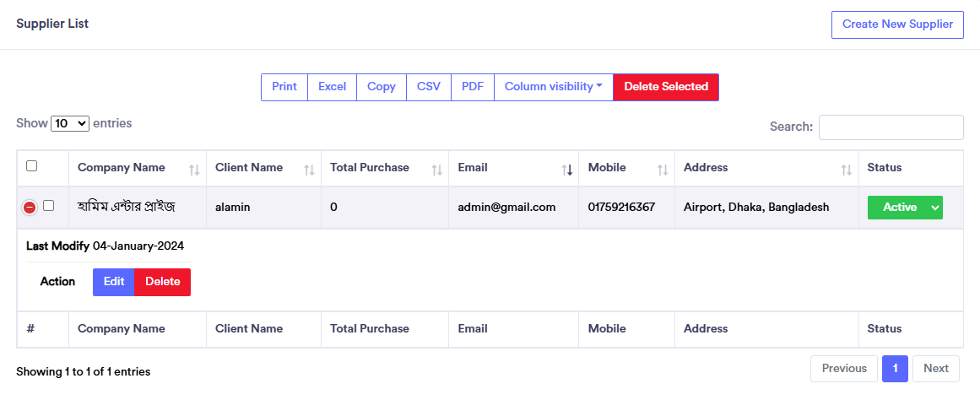
Task: Open the Column visibility dropdown
Action: click(x=553, y=87)
